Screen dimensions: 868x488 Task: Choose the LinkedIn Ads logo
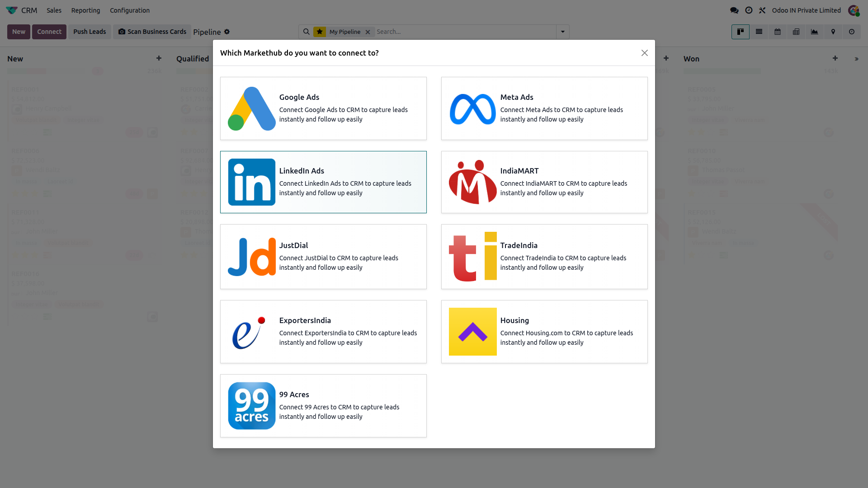(251, 182)
